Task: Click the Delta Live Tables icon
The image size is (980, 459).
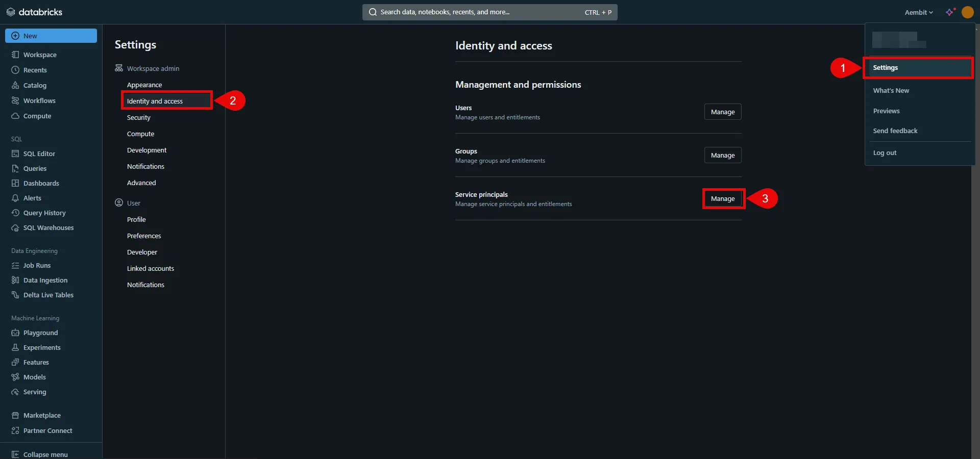Action: pos(15,295)
